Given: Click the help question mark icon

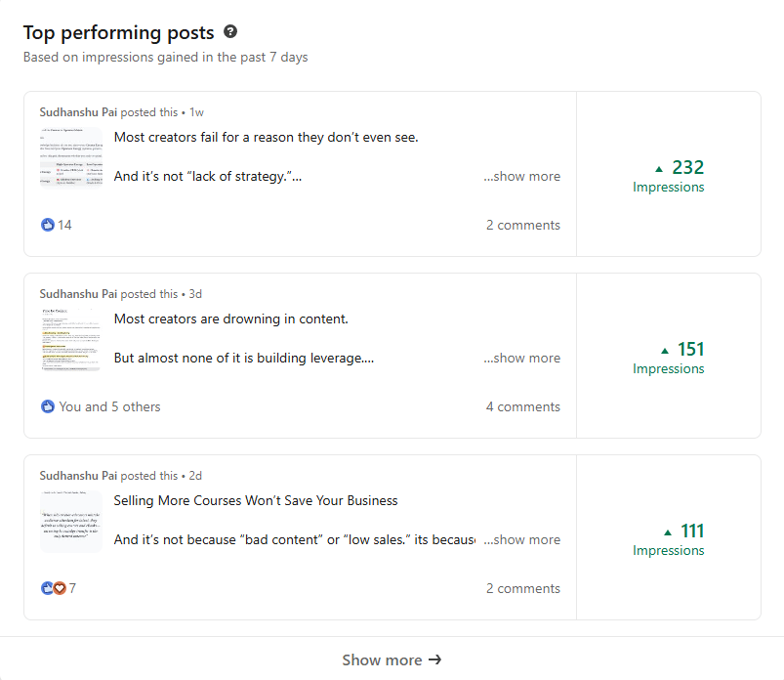Looking at the screenshot, I should click(230, 32).
